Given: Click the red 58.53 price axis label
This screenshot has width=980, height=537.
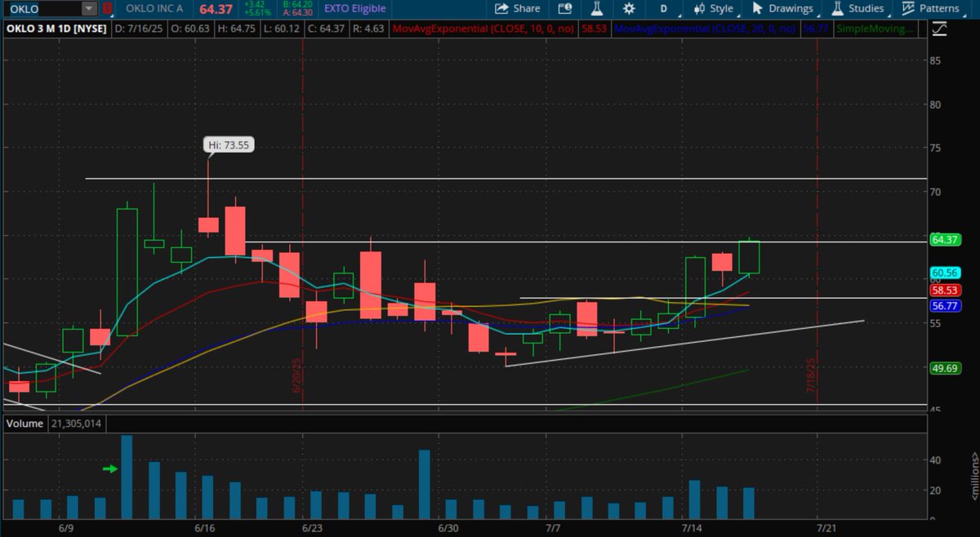Looking at the screenshot, I should click(x=944, y=290).
